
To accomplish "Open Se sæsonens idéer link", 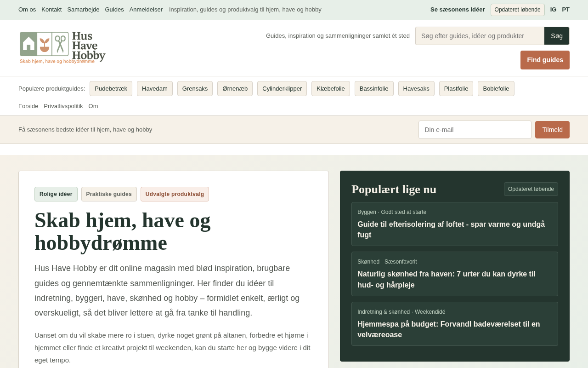I will (458, 9).
